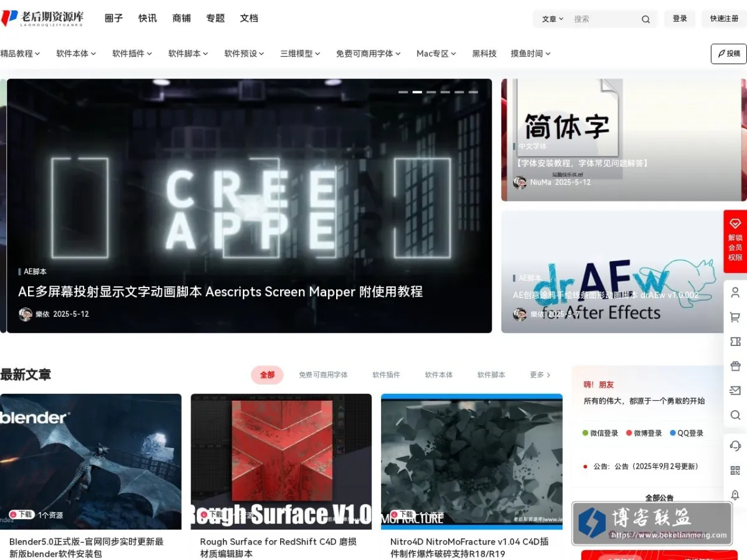Viewport: 747px width, 560px height.
Task: Click the 下载 badge on Nitro4D card
Action: coord(403,515)
